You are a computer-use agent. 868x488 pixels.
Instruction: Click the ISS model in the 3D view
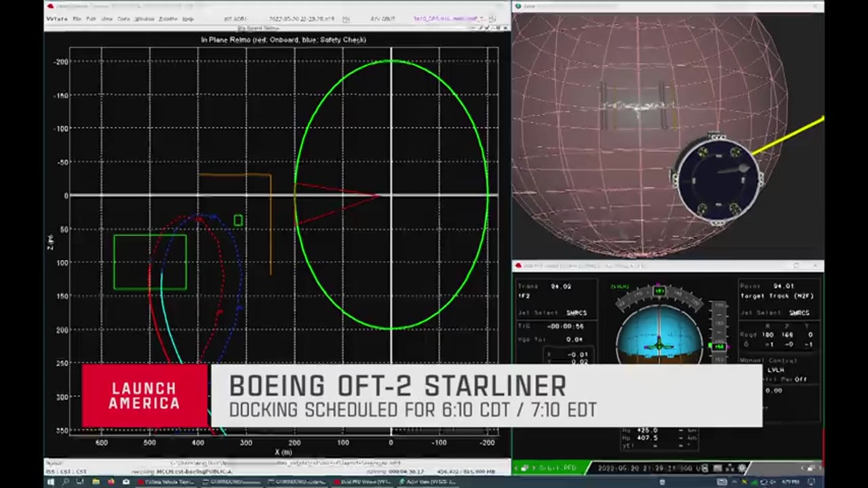637,106
